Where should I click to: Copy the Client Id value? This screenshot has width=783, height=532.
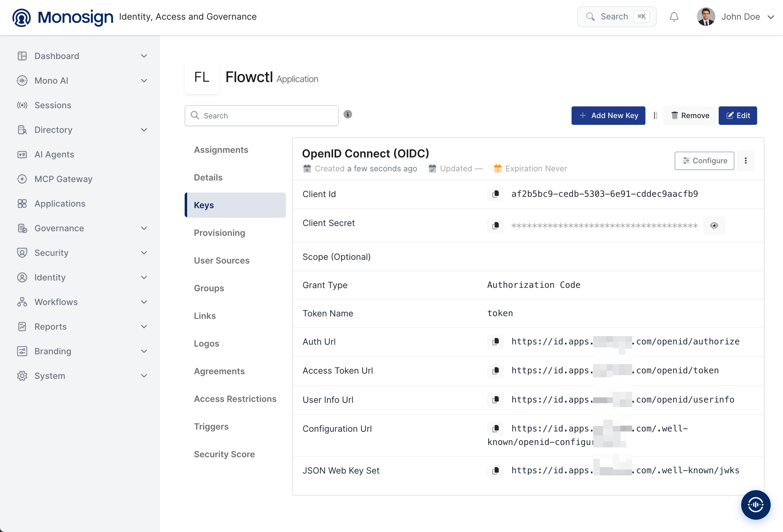[495, 194]
